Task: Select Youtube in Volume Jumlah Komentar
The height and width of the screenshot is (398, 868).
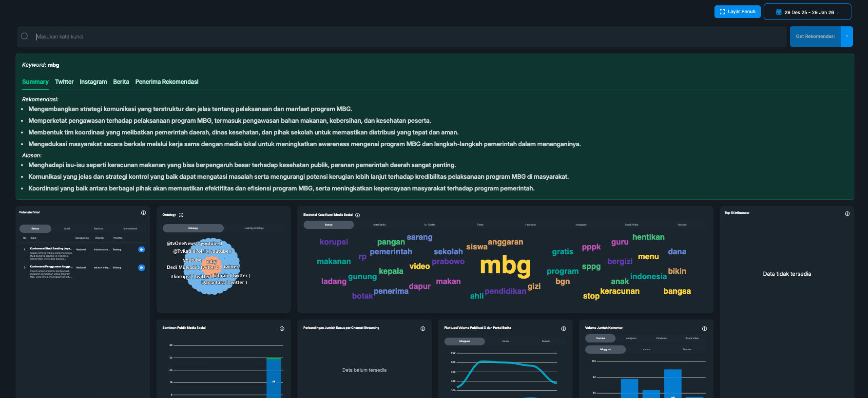Action: 600,338
